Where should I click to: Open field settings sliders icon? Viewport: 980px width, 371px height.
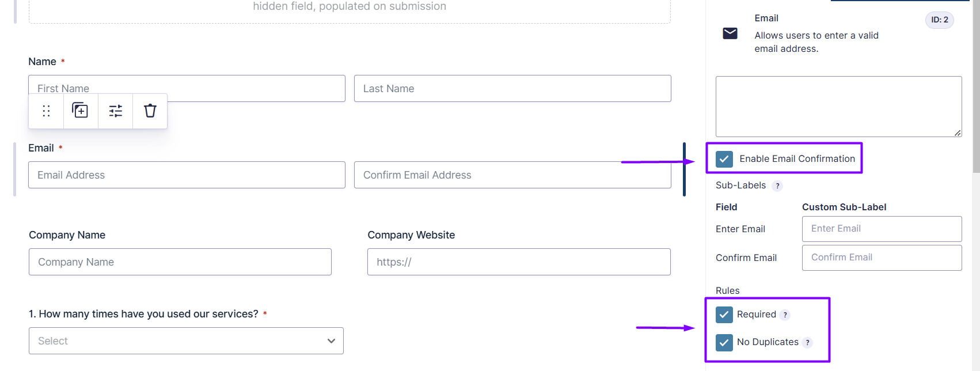pyautogui.click(x=116, y=111)
